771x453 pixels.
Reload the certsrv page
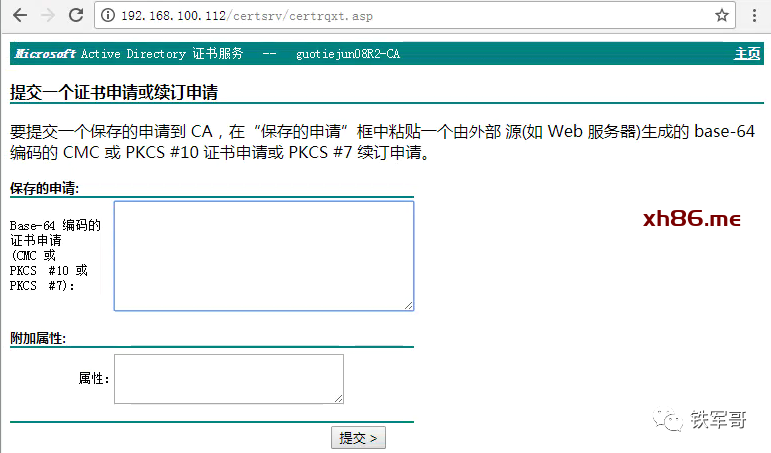pos(76,15)
